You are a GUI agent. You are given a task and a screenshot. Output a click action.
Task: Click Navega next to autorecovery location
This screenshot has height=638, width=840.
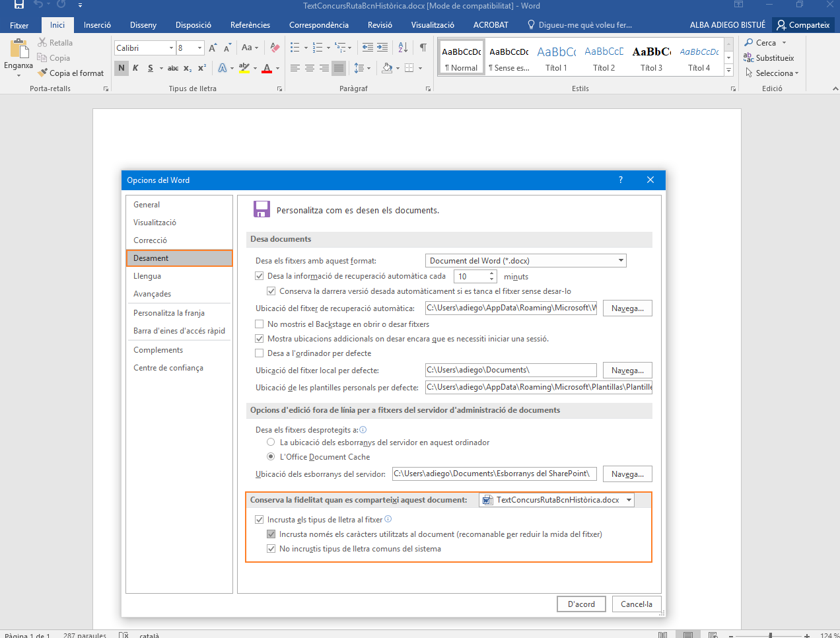(x=627, y=308)
